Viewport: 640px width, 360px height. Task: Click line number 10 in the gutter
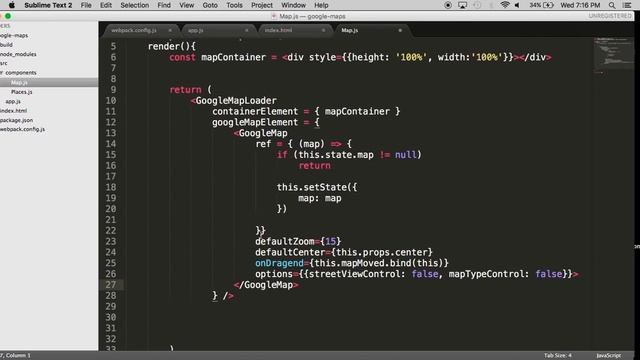point(111,100)
